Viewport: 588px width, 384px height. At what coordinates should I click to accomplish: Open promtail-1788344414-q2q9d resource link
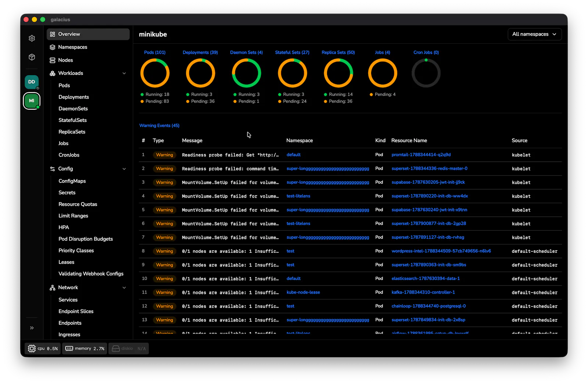pyautogui.click(x=421, y=155)
